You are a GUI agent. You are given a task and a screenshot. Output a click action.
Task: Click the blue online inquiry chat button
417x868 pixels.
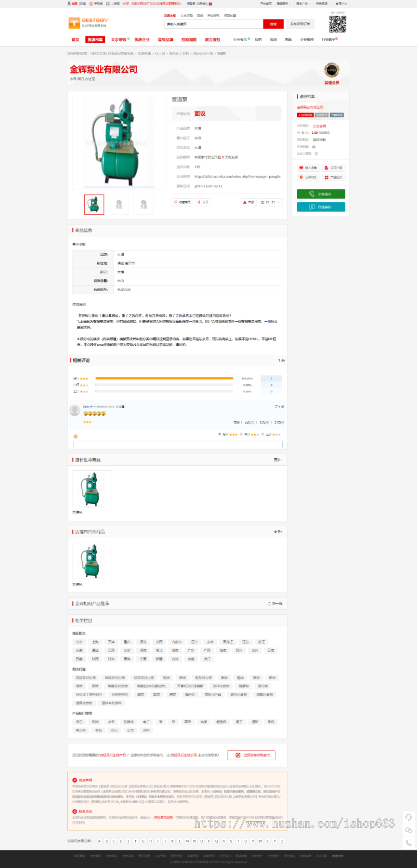pos(321,207)
